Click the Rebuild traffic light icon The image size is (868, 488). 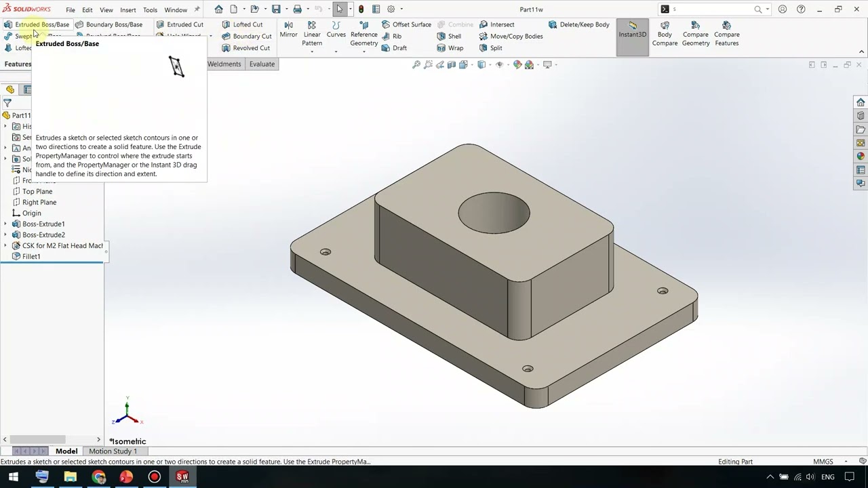click(361, 9)
